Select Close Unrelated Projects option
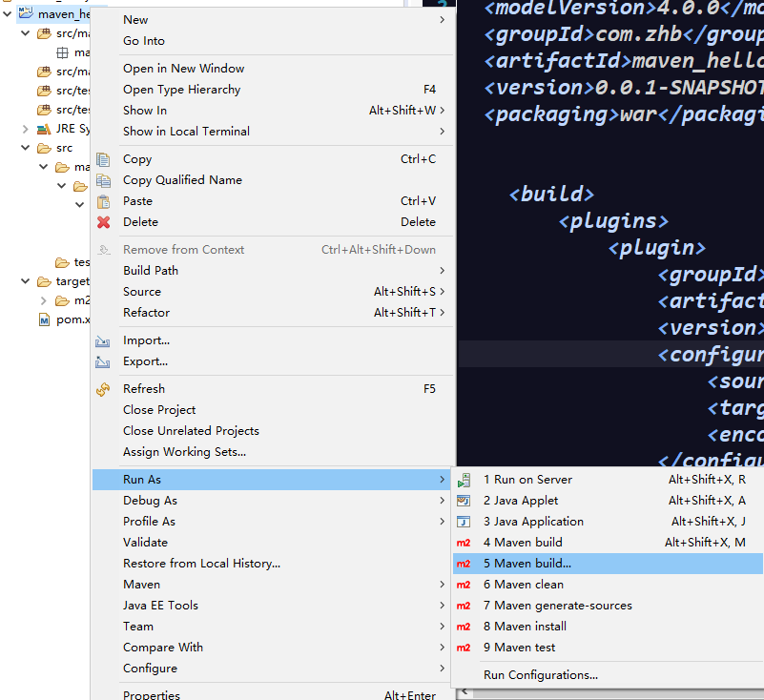 click(191, 431)
